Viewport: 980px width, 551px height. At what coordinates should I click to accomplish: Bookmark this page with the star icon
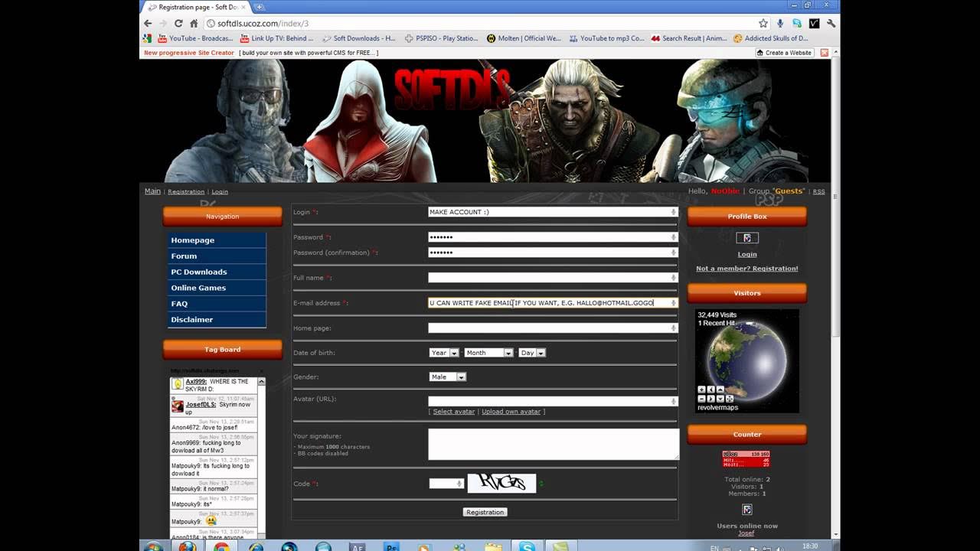pos(763,23)
